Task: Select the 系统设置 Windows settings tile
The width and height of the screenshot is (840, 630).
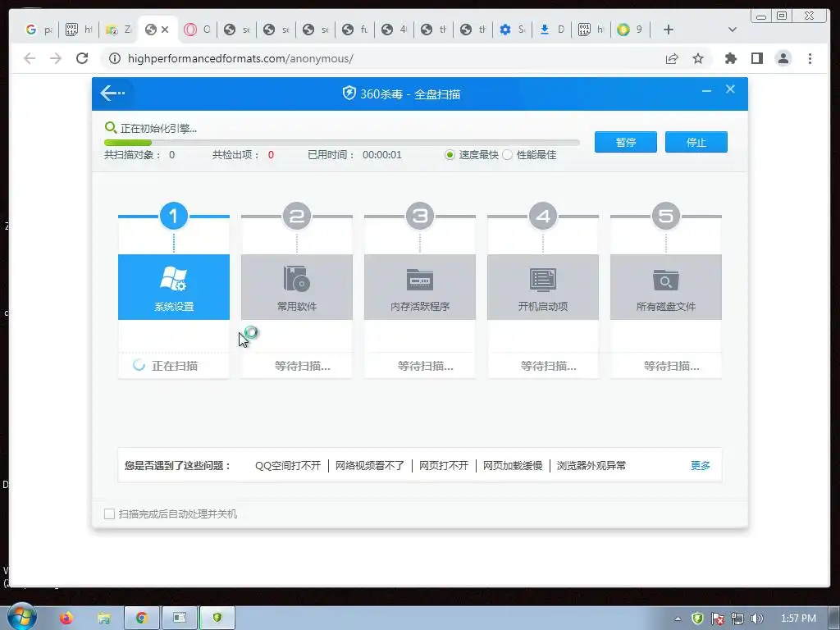Action: pyautogui.click(x=174, y=286)
